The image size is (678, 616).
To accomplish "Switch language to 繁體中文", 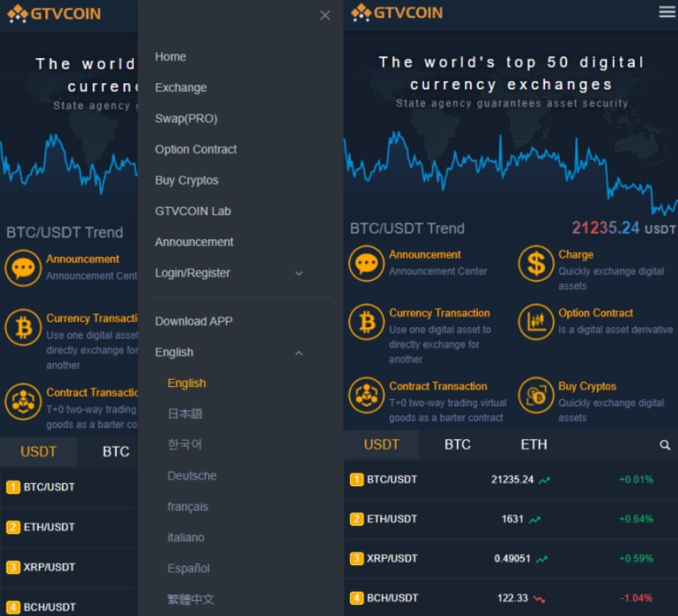I will click(191, 600).
